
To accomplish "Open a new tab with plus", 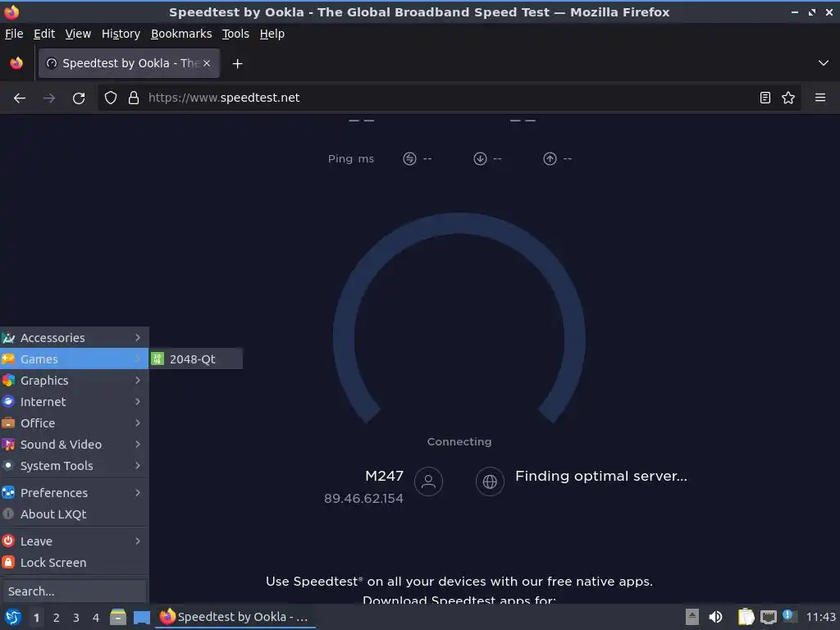I will tap(237, 64).
